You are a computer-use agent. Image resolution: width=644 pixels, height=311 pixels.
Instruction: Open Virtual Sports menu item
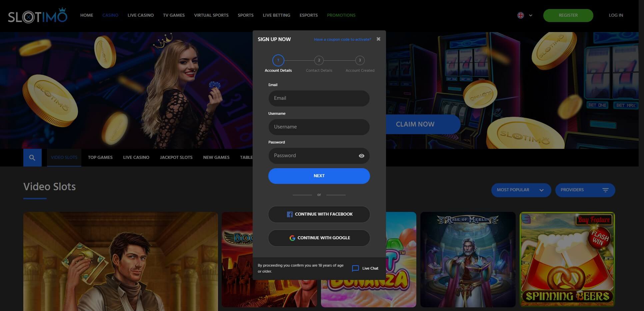point(211,15)
